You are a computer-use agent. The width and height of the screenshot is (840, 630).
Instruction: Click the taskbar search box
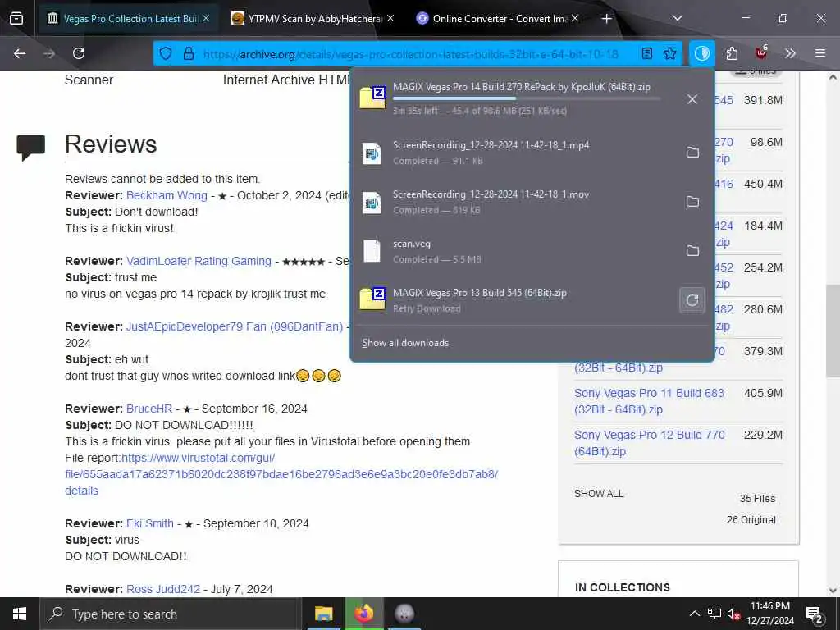171,614
